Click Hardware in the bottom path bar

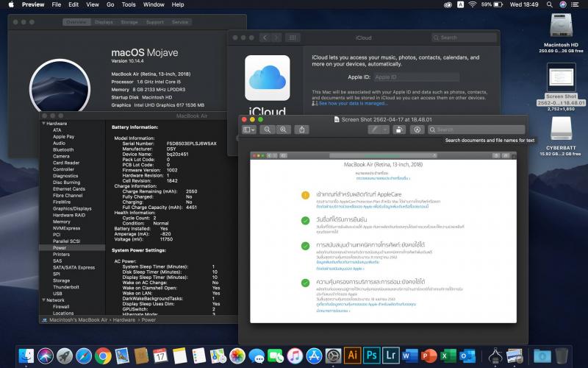[x=123, y=320]
